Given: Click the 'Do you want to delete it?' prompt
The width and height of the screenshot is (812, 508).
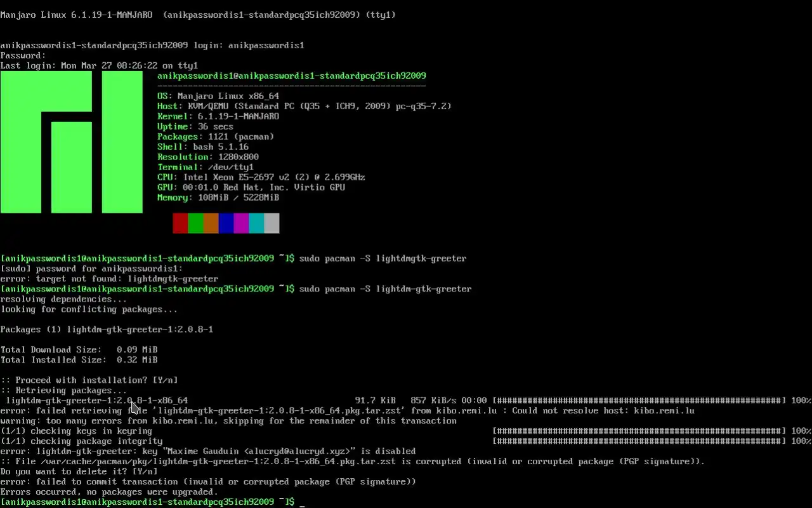Looking at the screenshot, I should point(79,472).
